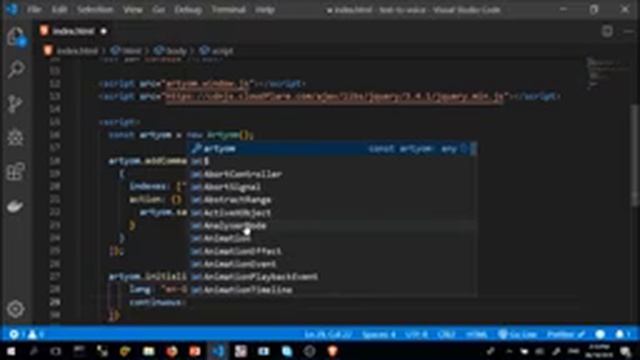Open the Action Center on the taskbar
640x360 pixels.
point(626,351)
